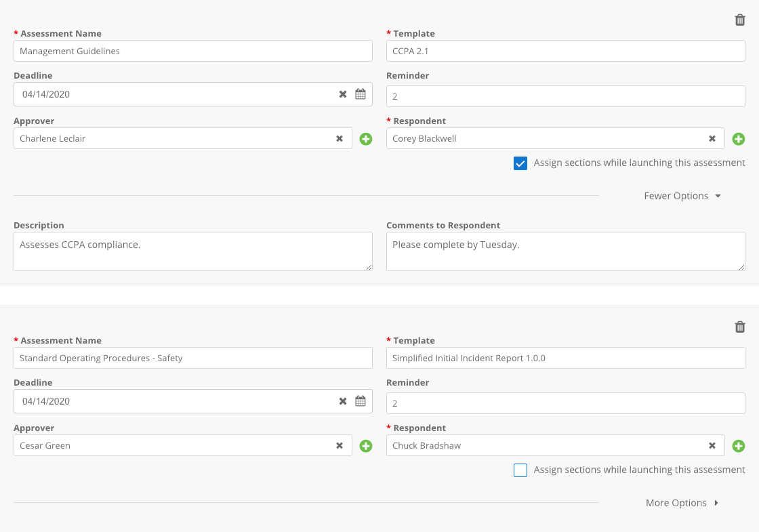Remove respondent Corey Blackwell

click(712, 138)
